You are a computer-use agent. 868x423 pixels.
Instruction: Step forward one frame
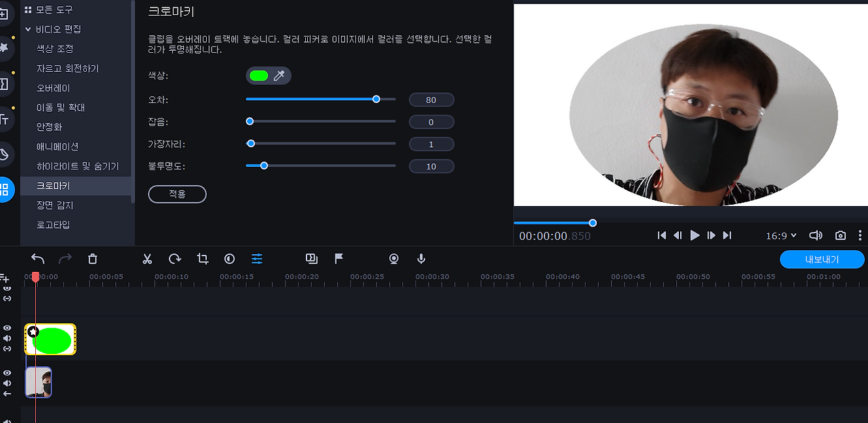pyautogui.click(x=711, y=235)
